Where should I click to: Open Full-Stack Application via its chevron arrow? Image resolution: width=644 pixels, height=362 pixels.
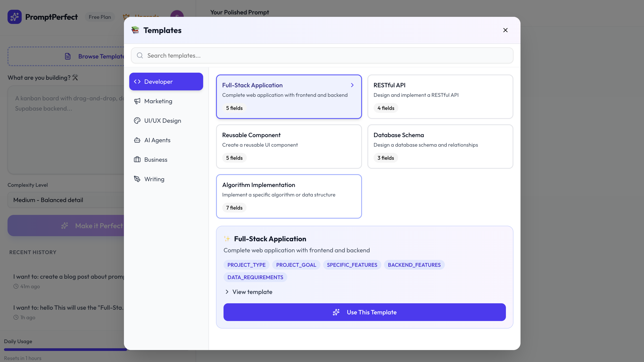352,85
